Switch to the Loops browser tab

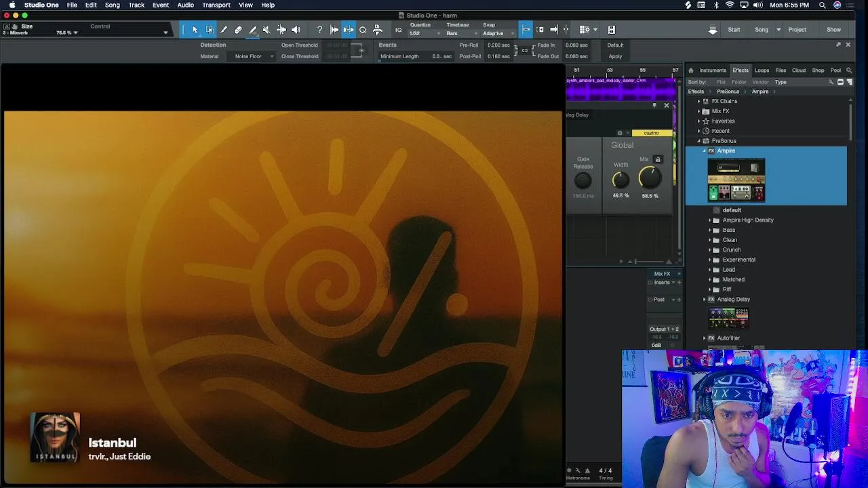click(x=762, y=70)
